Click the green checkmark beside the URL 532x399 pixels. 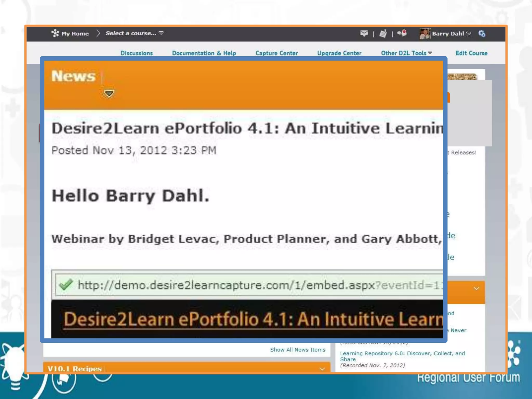point(66,285)
